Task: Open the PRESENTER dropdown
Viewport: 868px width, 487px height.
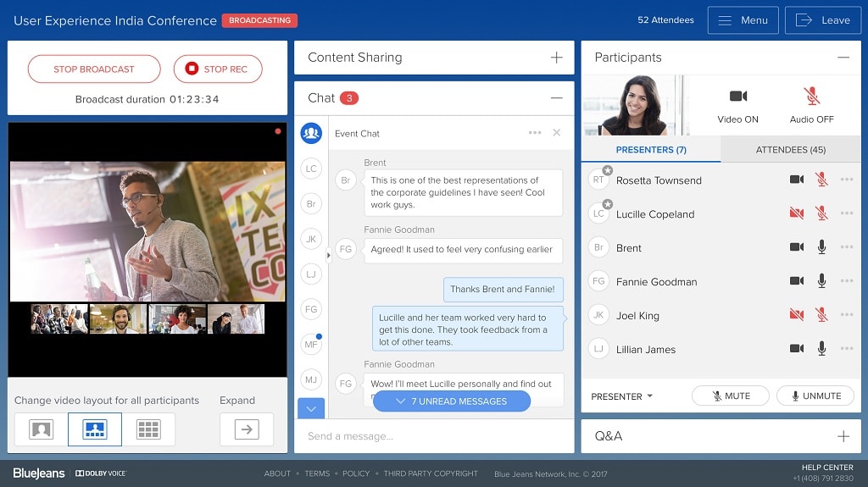Action: pos(622,396)
